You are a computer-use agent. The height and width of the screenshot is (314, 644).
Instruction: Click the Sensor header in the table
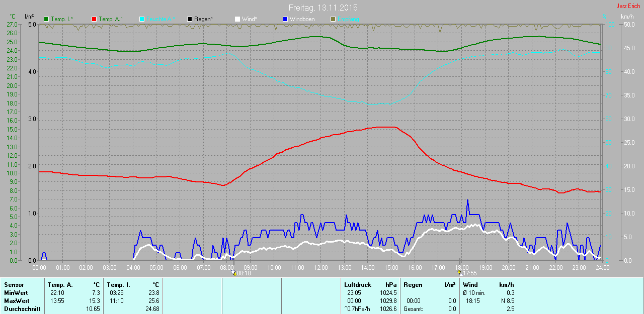pyautogui.click(x=14, y=285)
